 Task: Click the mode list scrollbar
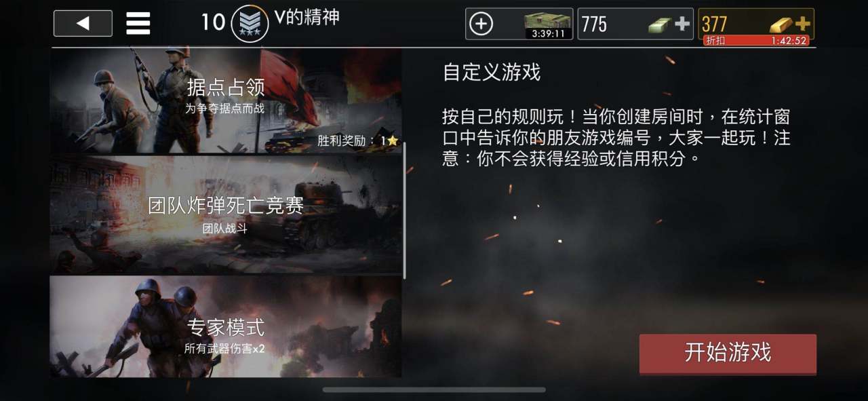click(405, 210)
